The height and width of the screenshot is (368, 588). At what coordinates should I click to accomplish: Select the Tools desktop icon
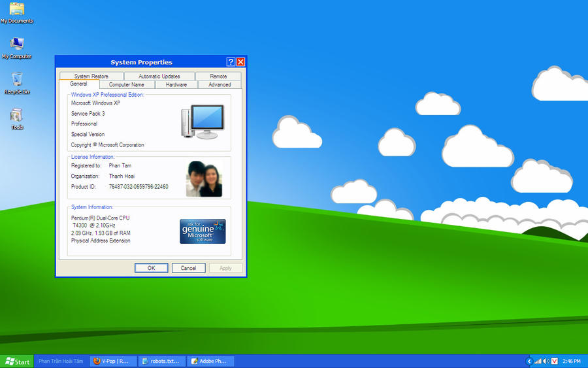17,118
